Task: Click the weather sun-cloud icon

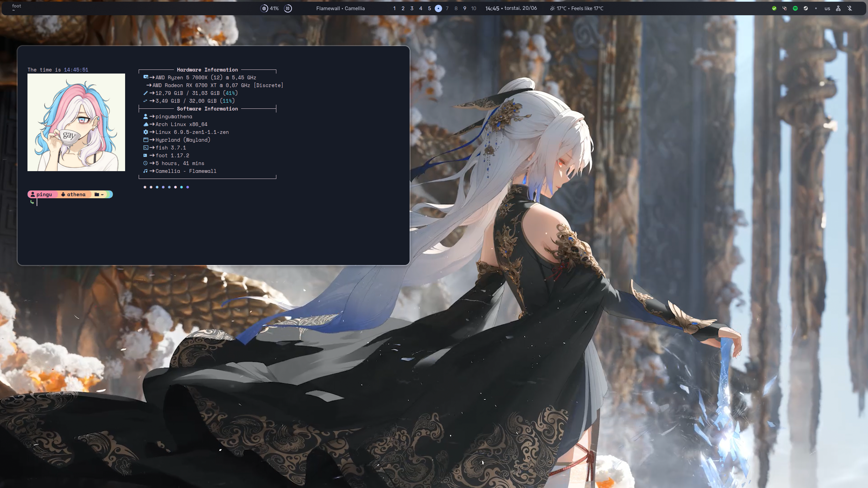Action: click(552, 8)
